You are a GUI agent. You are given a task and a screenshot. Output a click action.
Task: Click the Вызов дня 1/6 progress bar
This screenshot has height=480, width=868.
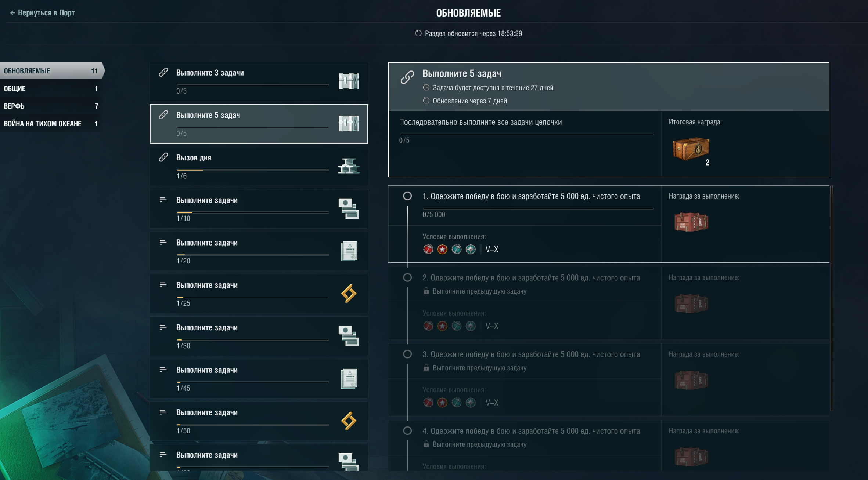(253, 170)
